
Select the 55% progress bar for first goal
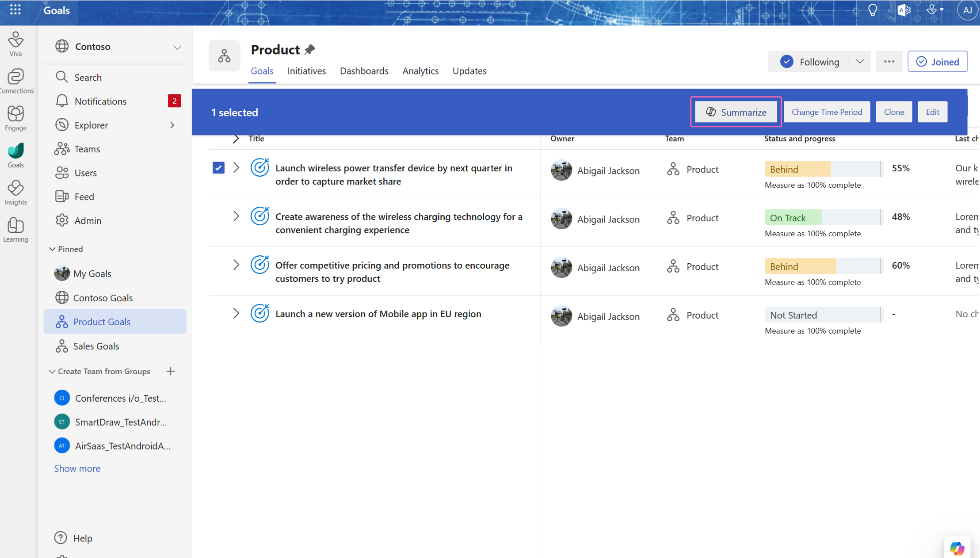822,169
